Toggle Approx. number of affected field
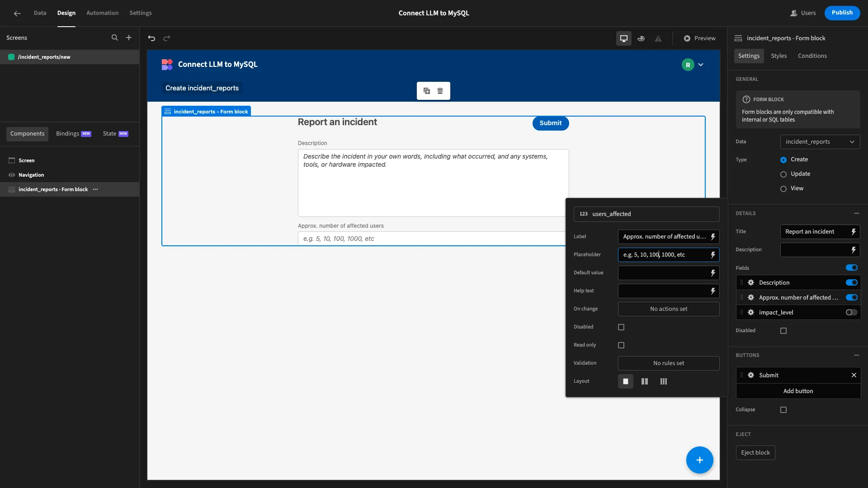 (x=852, y=297)
